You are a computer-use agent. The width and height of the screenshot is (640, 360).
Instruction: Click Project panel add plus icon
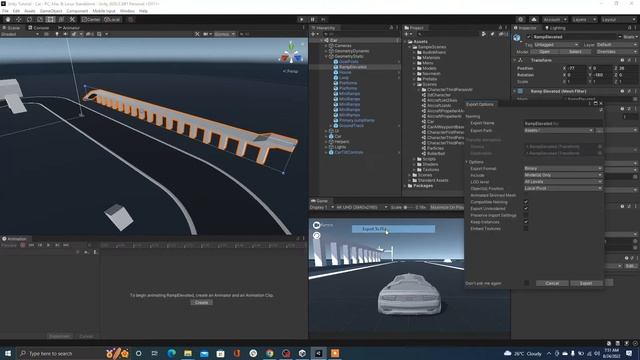point(407,34)
